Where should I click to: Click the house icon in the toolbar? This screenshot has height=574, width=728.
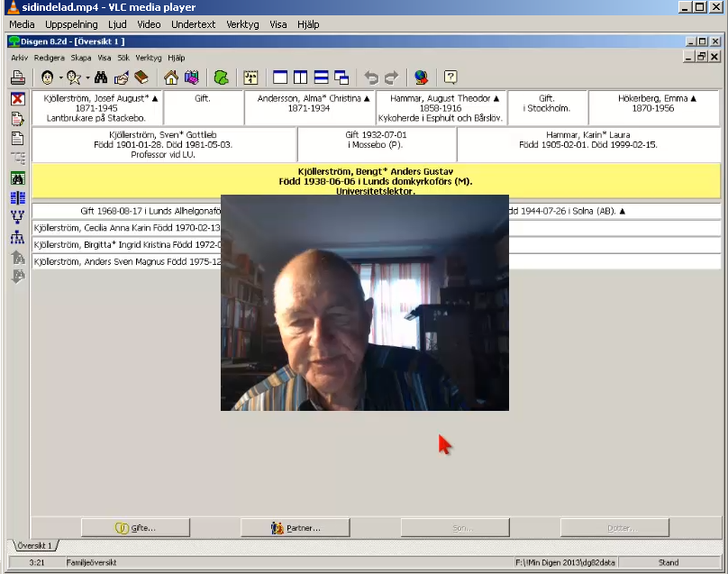(170, 77)
